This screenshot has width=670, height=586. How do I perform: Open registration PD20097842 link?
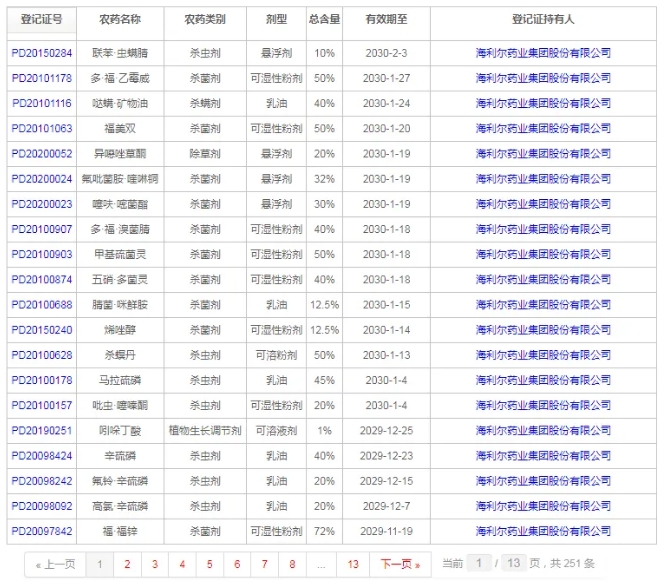click(x=42, y=532)
